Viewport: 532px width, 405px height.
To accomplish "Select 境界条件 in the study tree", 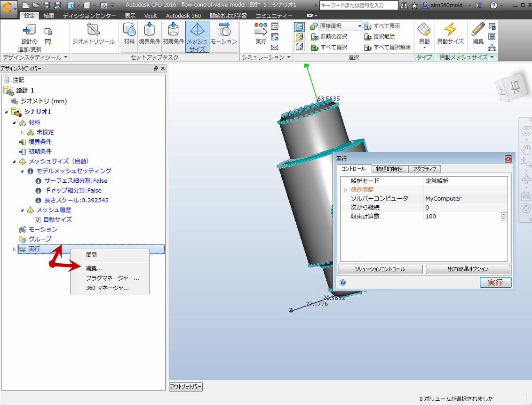I will click(x=40, y=142).
